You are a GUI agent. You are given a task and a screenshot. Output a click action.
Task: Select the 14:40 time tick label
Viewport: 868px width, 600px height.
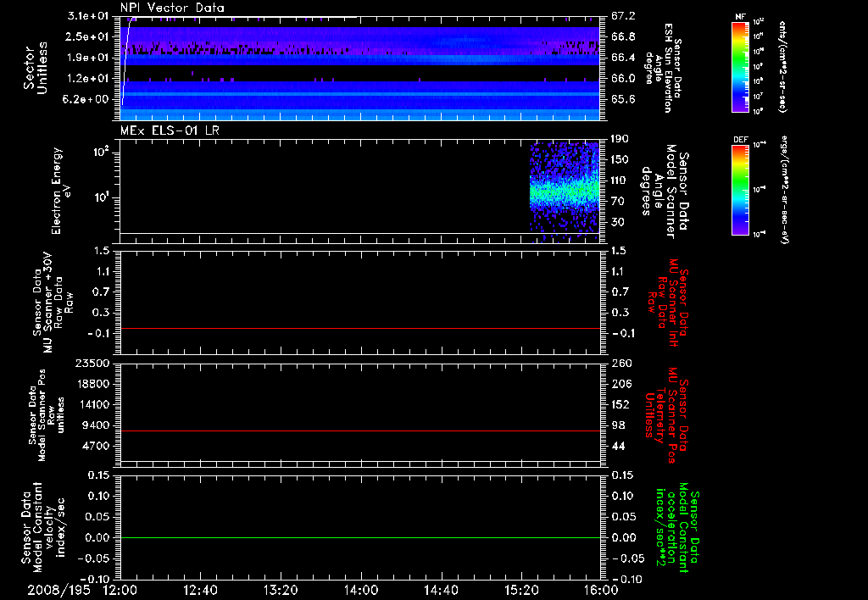(441, 590)
